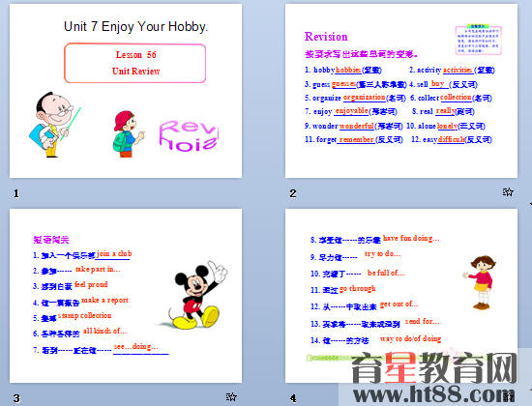Select slide 1 thumbnail titled Unit 7
532x406 pixels.
(x=126, y=91)
